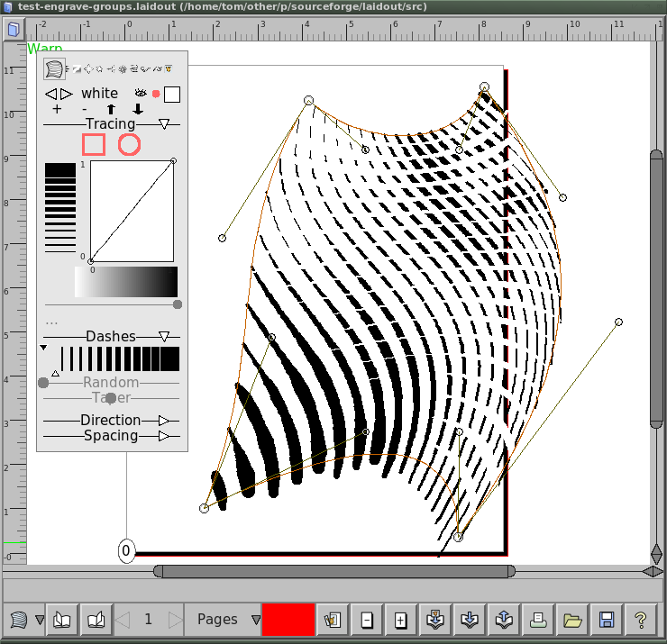Click the white color box in group row
Screen dimensions: 667x644
click(171, 94)
